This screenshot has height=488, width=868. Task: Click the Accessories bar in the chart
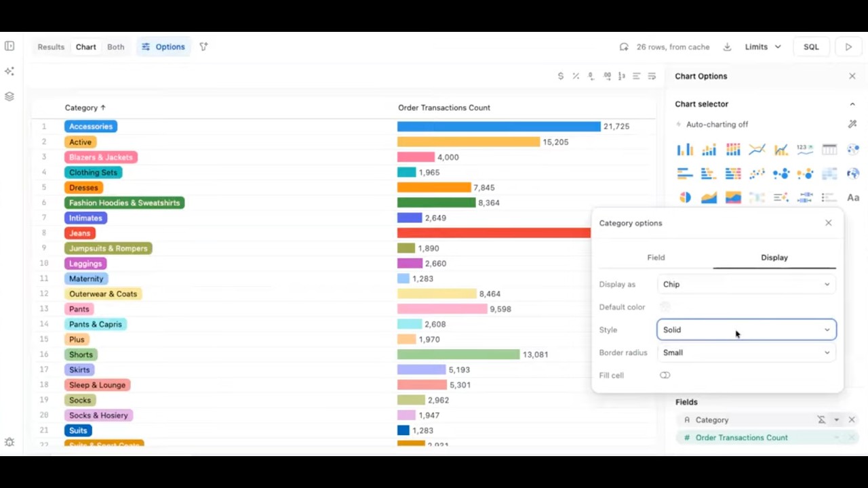coord(499,127)
